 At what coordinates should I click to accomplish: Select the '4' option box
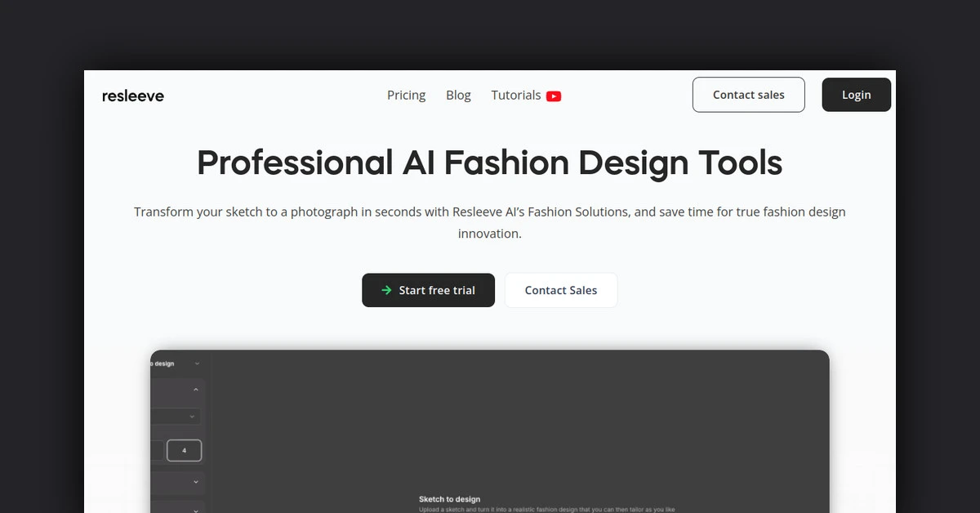point(184,450)
